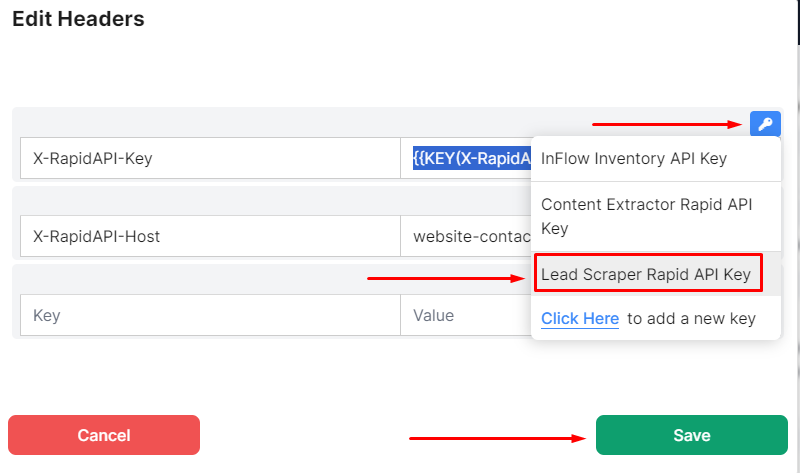
Task: Follow the Click Here link
Action: pos(580,318)
